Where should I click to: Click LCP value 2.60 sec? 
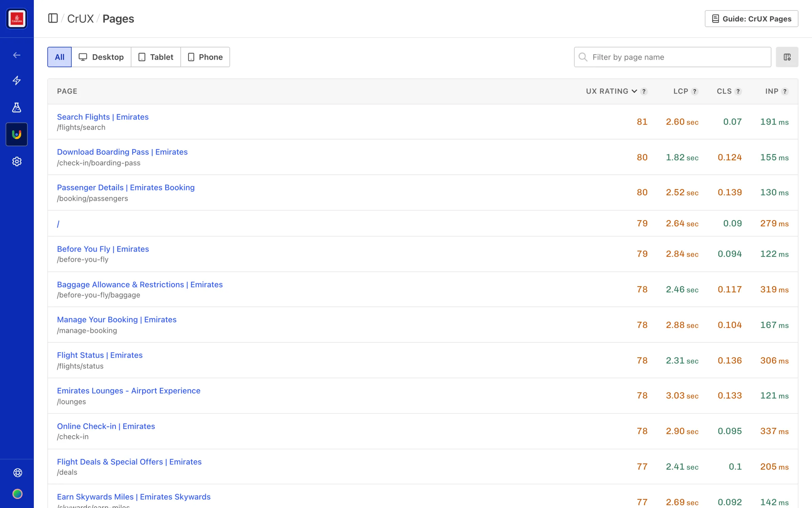click(682, 122)
